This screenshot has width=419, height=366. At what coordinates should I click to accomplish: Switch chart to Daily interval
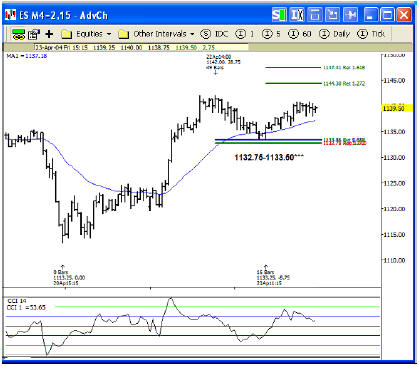tap(334, 34)
